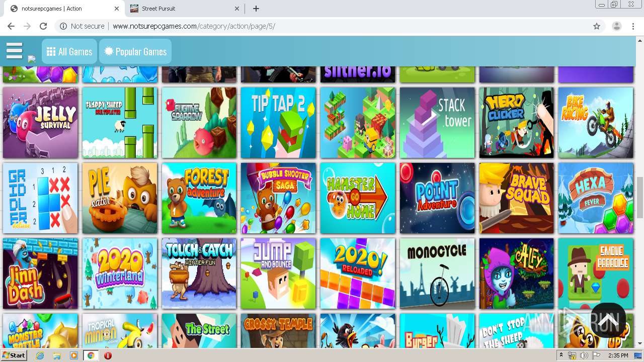
Task: Play Forest Adventure game
Action: (x=199, y=198)
